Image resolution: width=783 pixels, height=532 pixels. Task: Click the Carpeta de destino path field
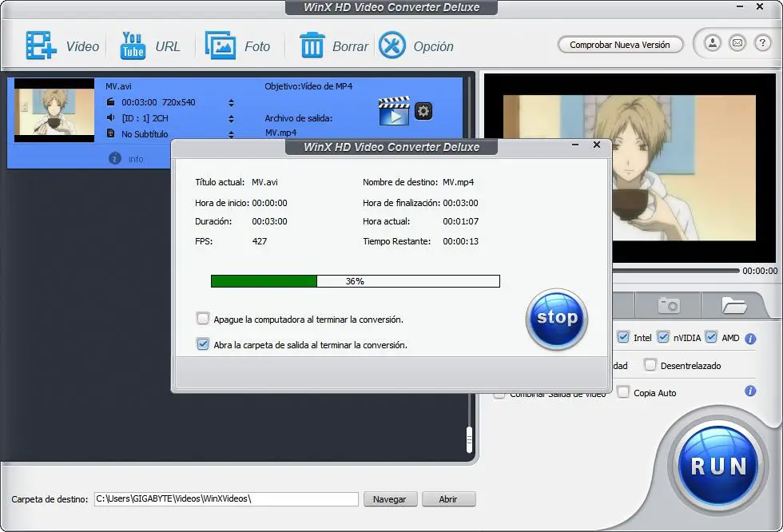tap(226, 499)
